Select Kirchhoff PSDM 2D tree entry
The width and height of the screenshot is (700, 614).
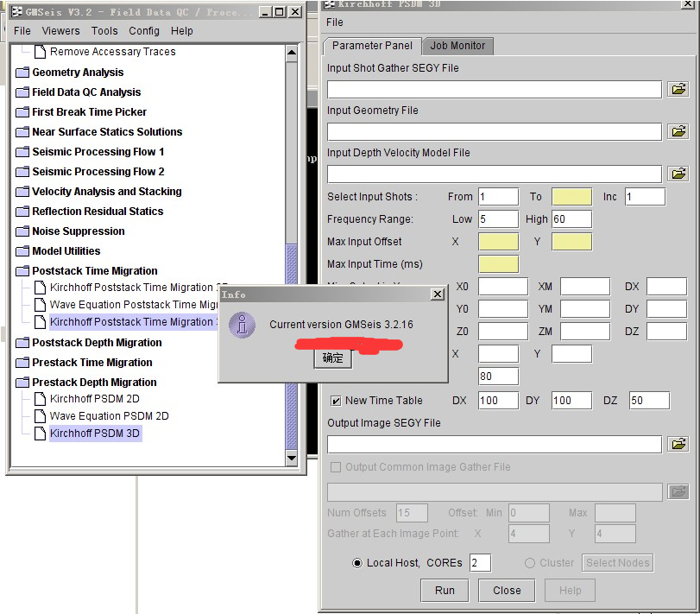coord(95,399)
